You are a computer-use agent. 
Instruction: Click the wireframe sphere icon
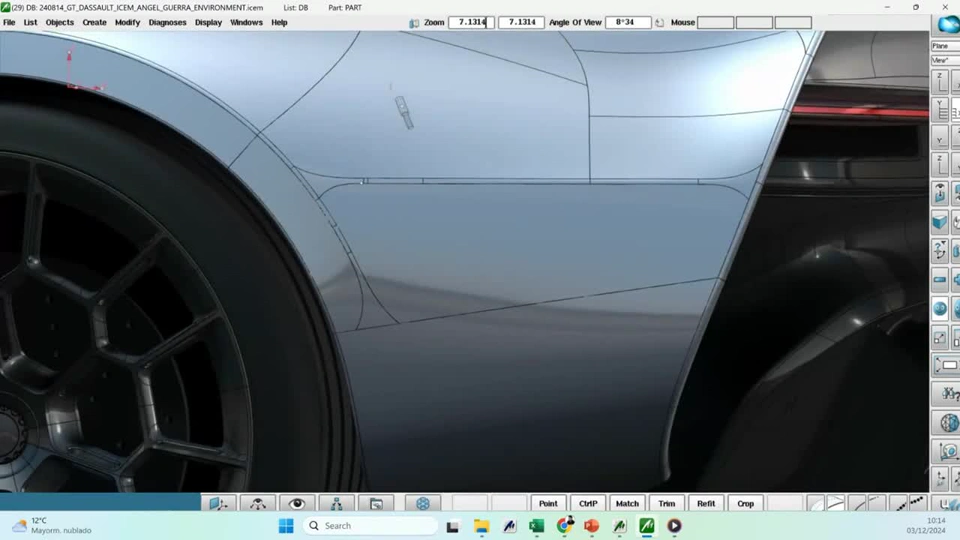(946, 423)
